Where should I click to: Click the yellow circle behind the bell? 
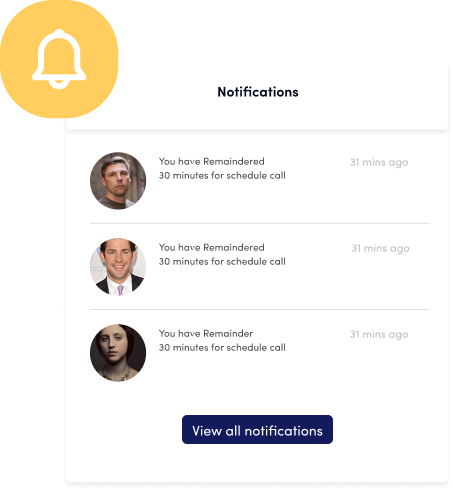pos(59,59)
